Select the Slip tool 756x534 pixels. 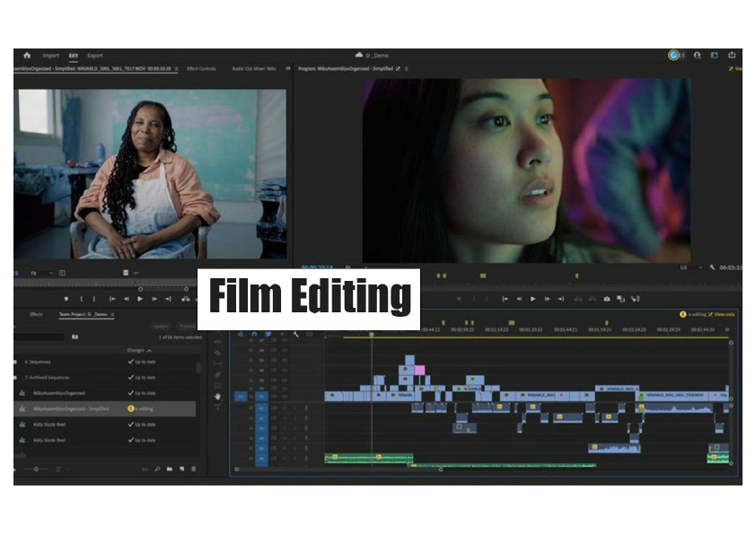[x=218, y=363]
